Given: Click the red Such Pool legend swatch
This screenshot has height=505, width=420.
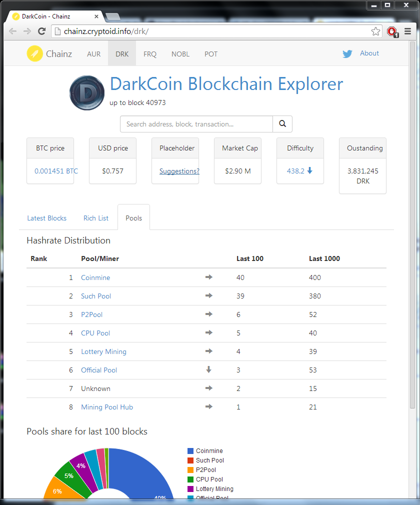Looking at the screenshot, I should click(190, 460).
